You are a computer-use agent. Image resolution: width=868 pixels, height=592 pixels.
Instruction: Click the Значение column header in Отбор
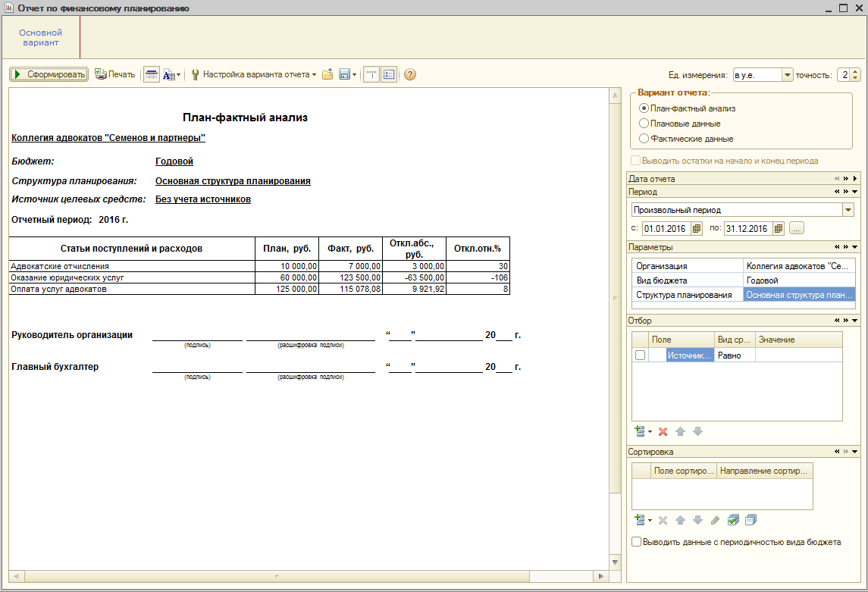(799, 340)
